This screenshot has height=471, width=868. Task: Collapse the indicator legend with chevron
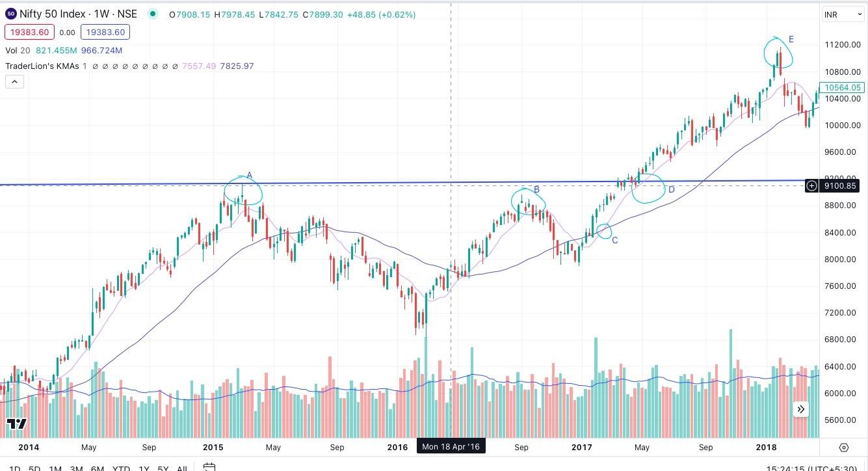click(x=14, y=81)
